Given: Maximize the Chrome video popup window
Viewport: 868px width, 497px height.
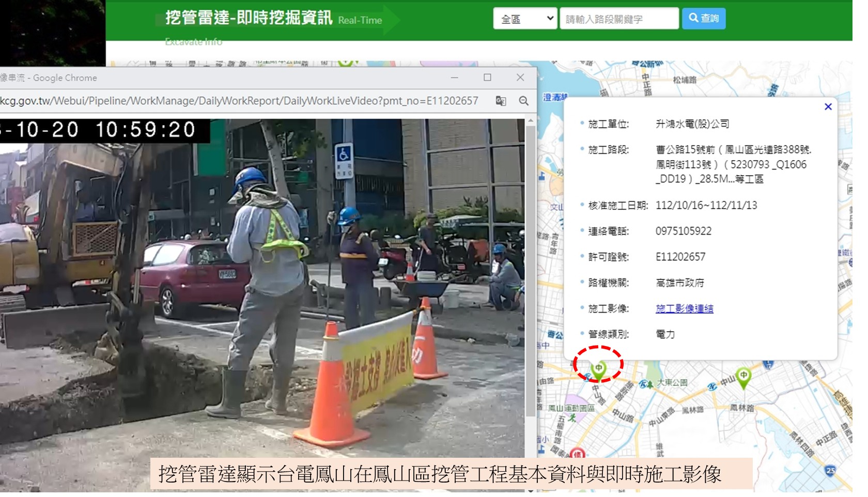Looking at the screenshot, I should [487, 77].
